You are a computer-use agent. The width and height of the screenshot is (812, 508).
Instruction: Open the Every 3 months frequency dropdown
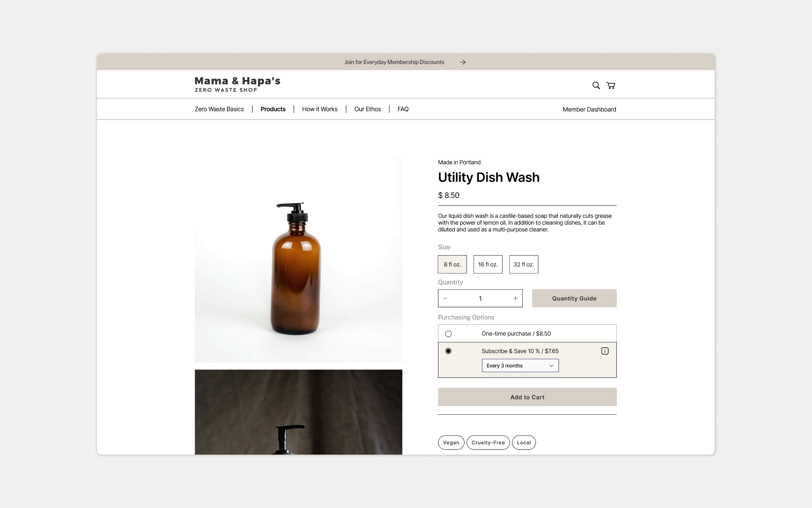[x=520, y=366]
